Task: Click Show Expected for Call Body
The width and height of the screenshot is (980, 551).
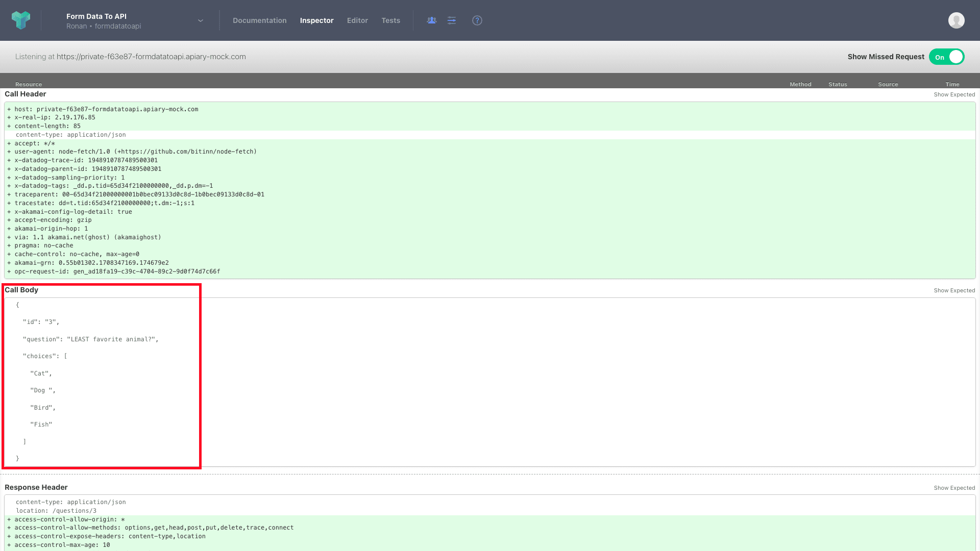Action: point(954,290)
